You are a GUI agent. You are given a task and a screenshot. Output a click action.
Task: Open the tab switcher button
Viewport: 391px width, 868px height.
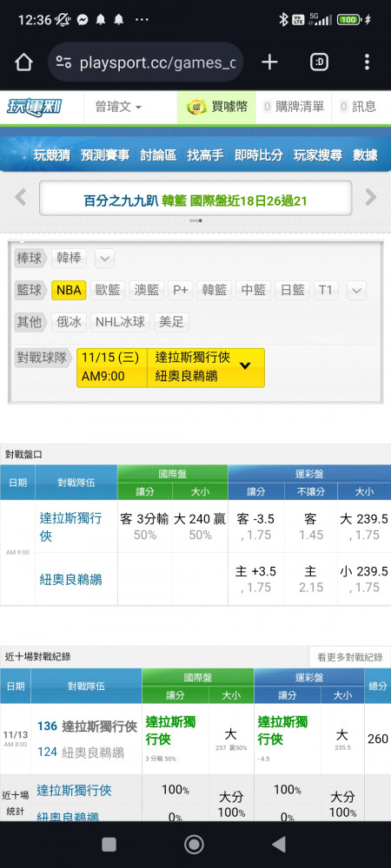(x=319, y=62)
